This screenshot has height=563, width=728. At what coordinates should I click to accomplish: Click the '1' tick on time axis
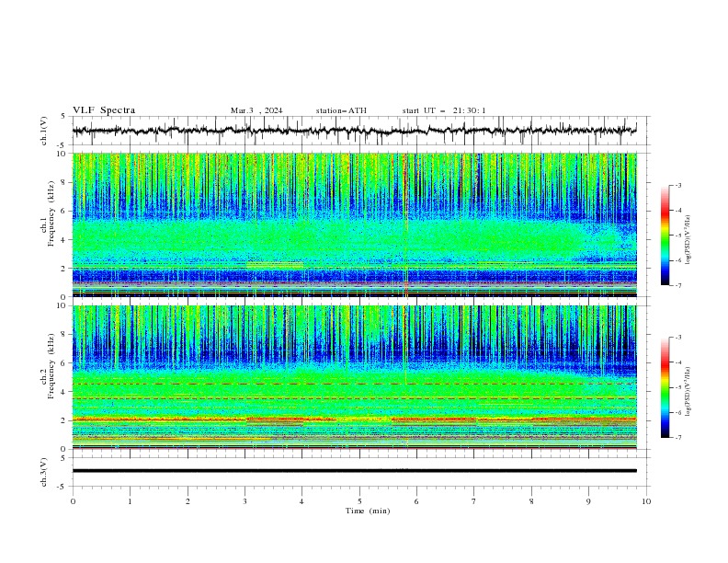131,501
